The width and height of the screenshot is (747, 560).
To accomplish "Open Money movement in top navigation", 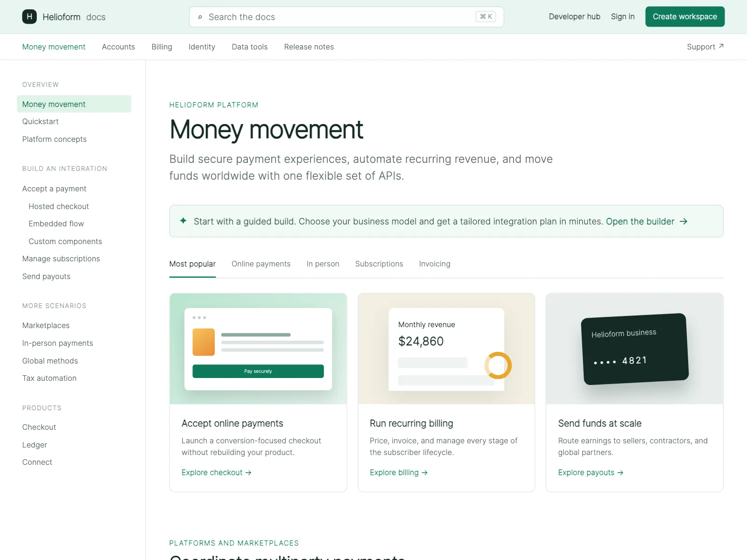I will pyautogui.click(x=54, y=47).
